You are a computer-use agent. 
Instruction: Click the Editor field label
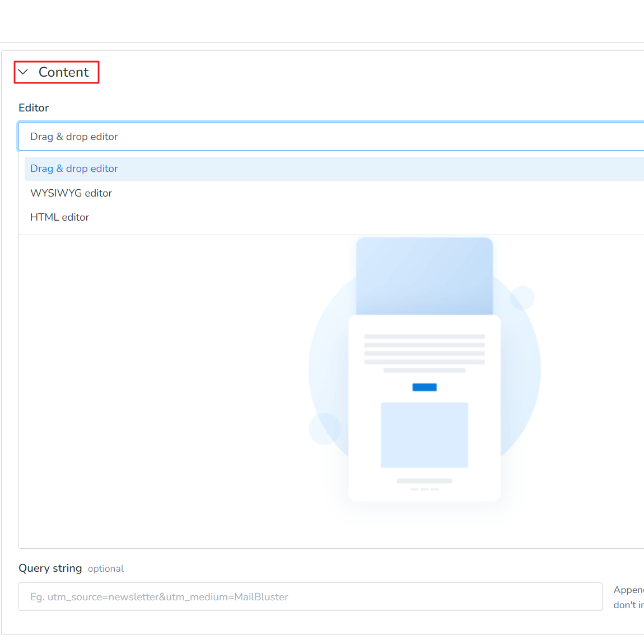click(34, 108)
